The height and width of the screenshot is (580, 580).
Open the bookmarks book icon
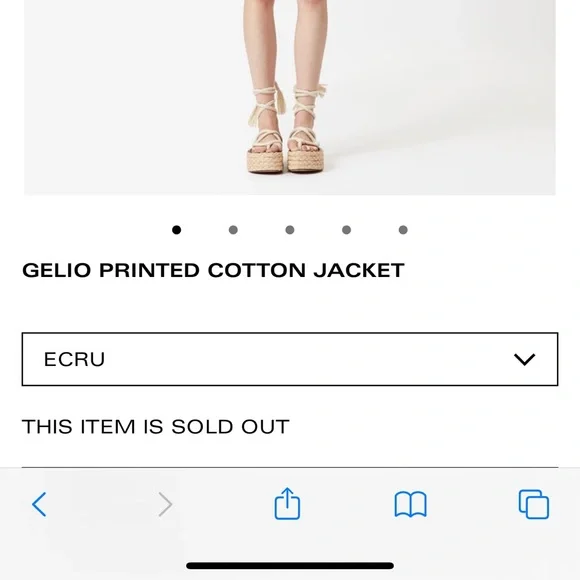(411, 504)
